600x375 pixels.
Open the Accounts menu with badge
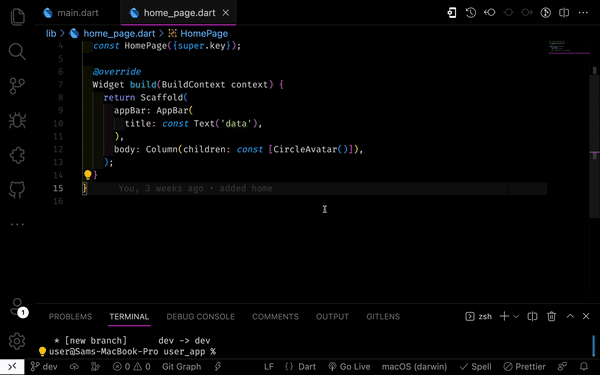click(18, 307)
